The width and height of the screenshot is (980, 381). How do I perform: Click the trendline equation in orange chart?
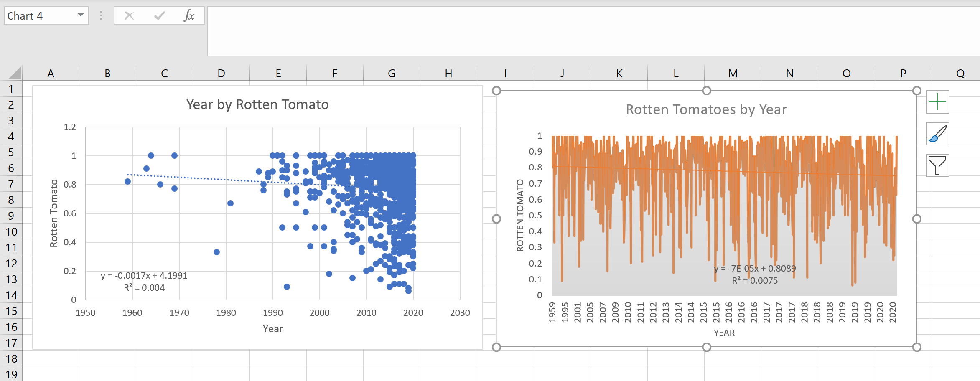click(x=755, y=269)
